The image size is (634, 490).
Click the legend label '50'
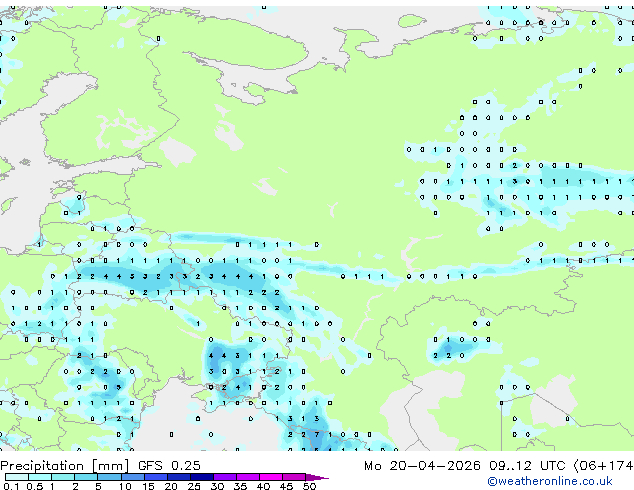click(x=309, y=486)
